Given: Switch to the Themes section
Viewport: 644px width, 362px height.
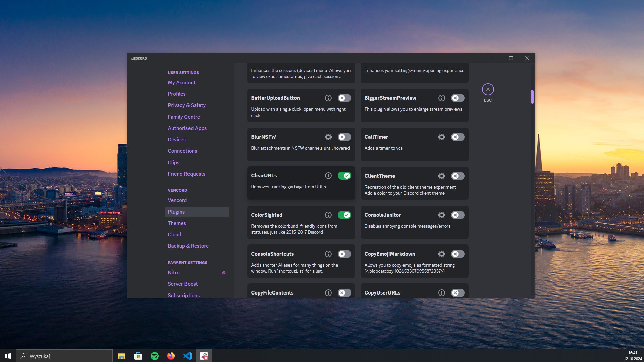Looking at the screenshot, I should pyautogui.click(x=177, y=223).
